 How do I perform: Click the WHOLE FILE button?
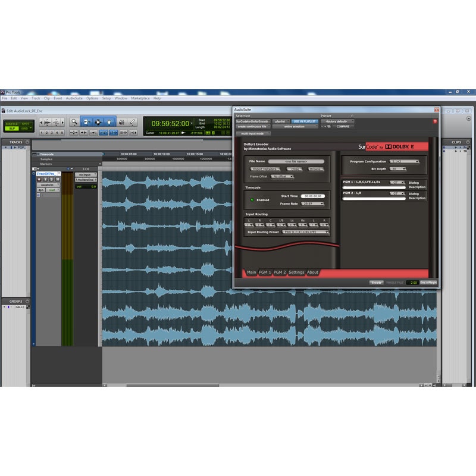click(394, 283)
